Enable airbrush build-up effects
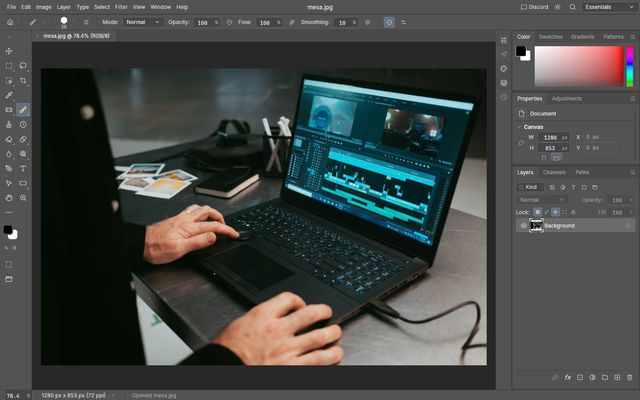The image size is (640, 400). point(291,22)
